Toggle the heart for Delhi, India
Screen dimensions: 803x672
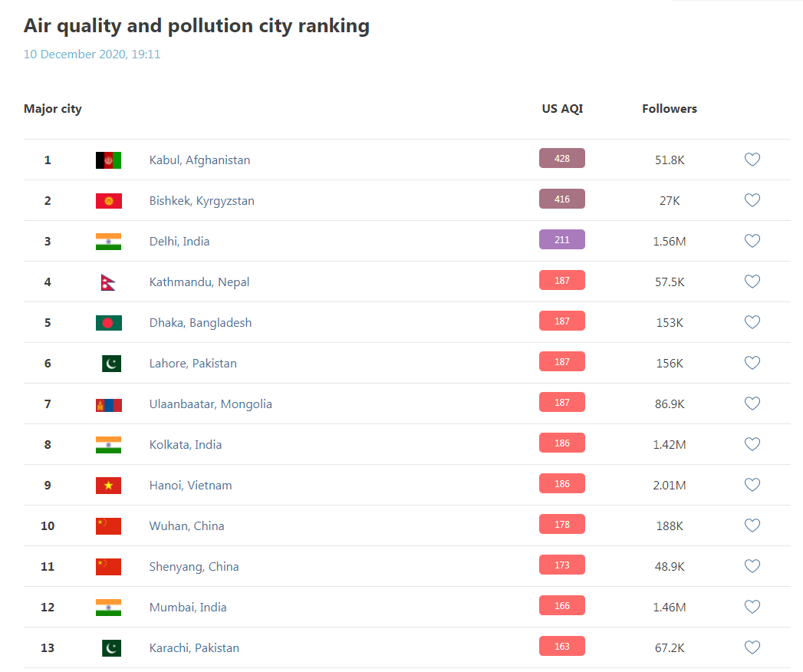click(752, 241)
